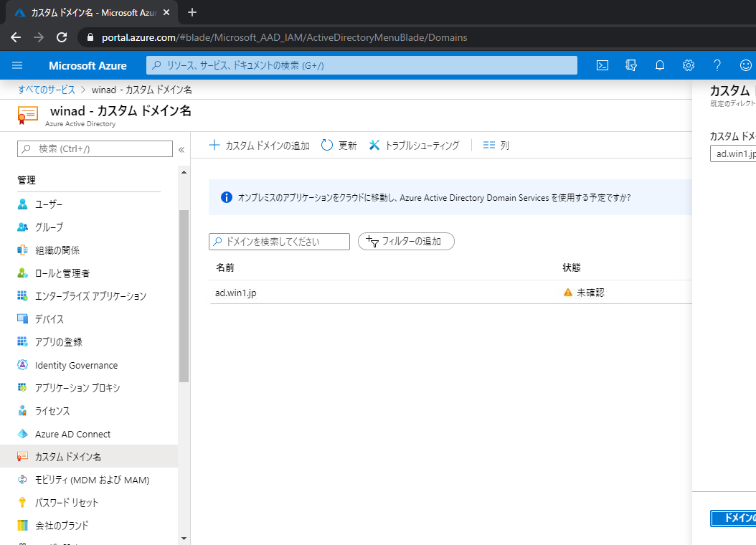Open portal settings gear icon
Image resolution: width=756 pixels, height=545 pixels.
689,65
